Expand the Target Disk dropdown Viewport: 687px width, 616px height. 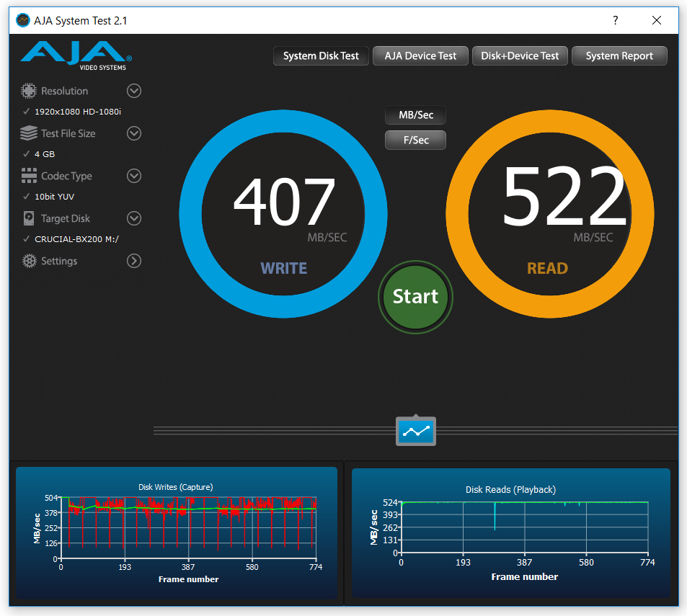pyautogui.click(x=134, y=218)
